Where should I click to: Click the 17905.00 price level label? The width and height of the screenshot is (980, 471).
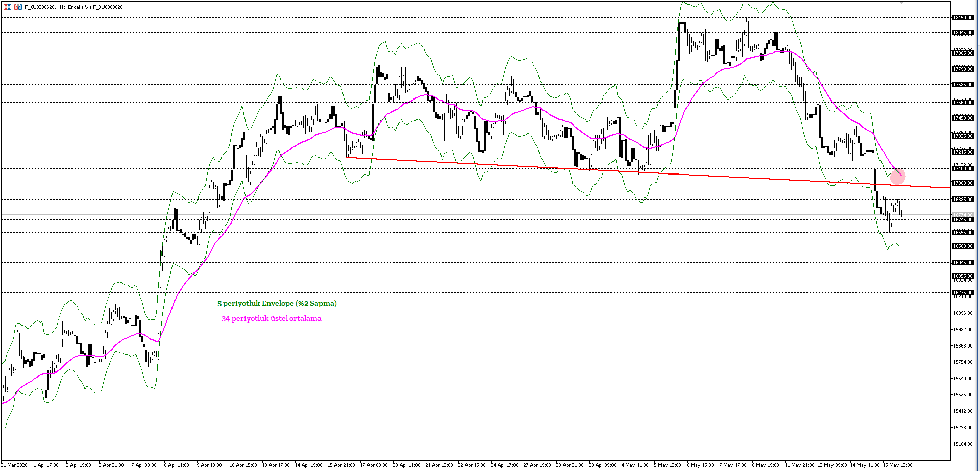point(963,53)
